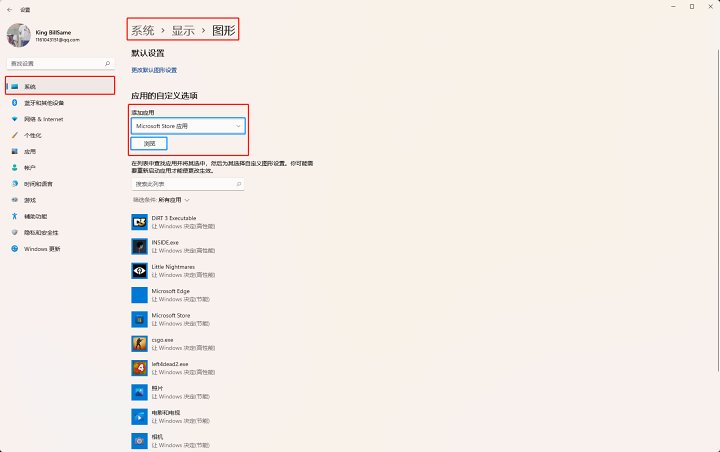
Task: Click the vertical scrollbar on the right edge
Action: click(718, 207)
